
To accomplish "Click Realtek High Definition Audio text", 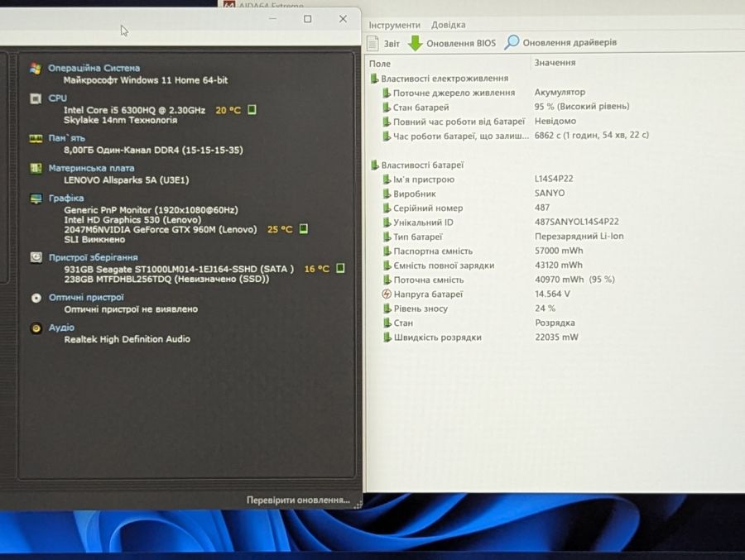I will 127,339.
